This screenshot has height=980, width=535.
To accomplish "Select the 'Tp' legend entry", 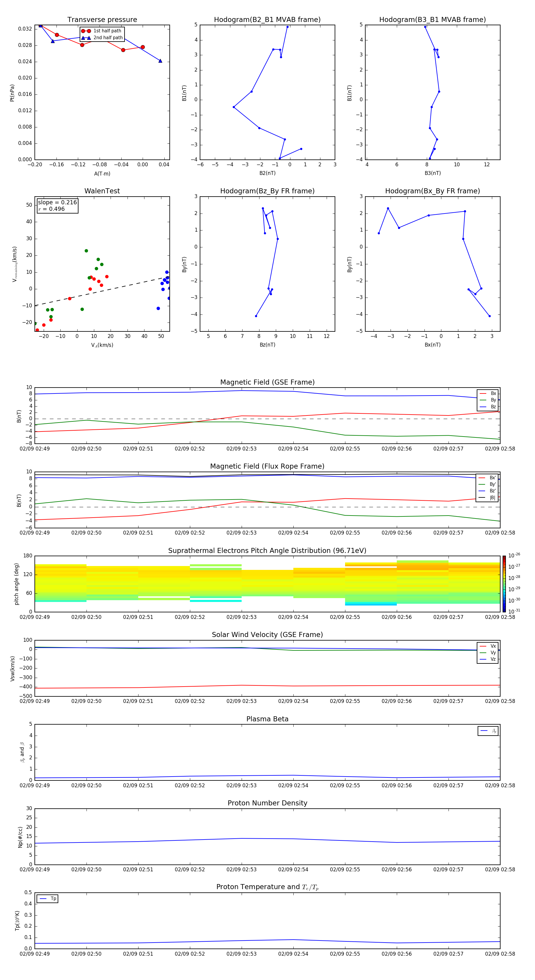I will pos(48,899).
